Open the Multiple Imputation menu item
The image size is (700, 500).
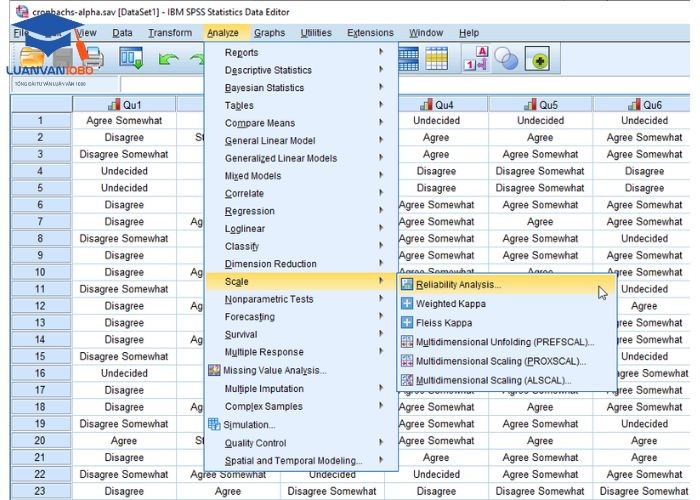[264, 389]
